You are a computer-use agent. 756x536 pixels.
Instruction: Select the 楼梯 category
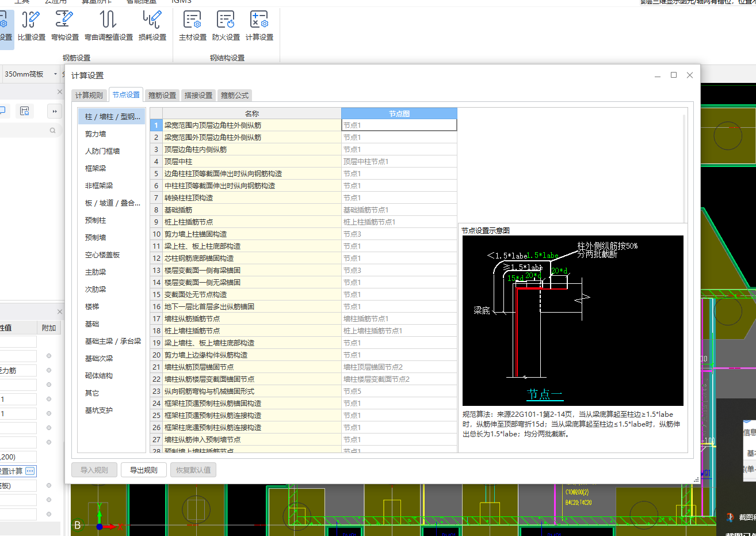coord(112,306)
